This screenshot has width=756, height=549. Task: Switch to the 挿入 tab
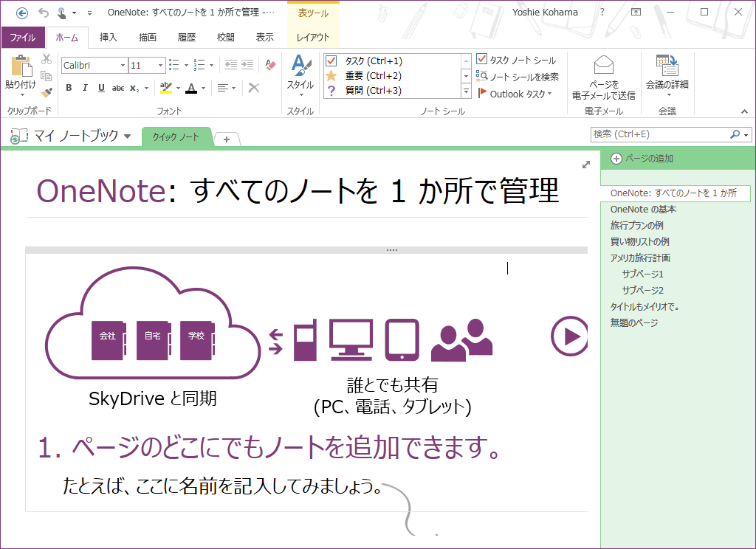coord(109,37)
